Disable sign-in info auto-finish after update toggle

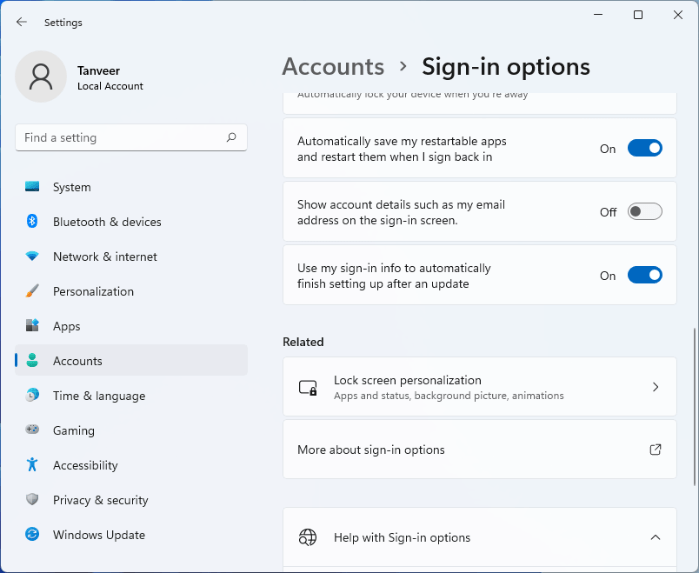644,275
